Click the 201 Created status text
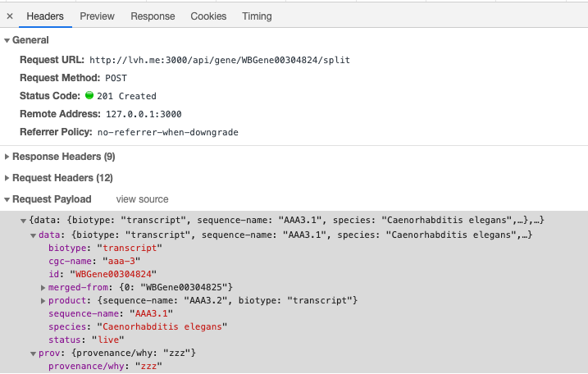The image size is (588, 374). (126, 96)
